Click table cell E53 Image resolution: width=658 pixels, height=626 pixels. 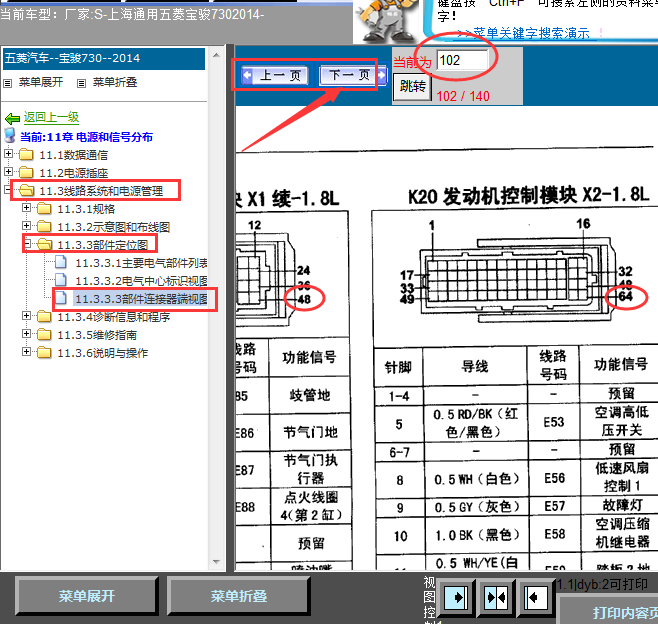[x=554, y=422]
